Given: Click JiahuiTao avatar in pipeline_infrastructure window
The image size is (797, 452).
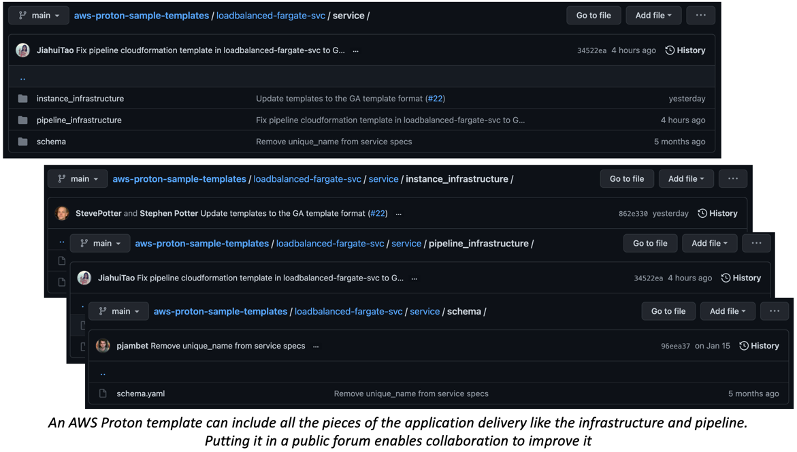Looking at the screenshot, I should click(x=84, y=278).
